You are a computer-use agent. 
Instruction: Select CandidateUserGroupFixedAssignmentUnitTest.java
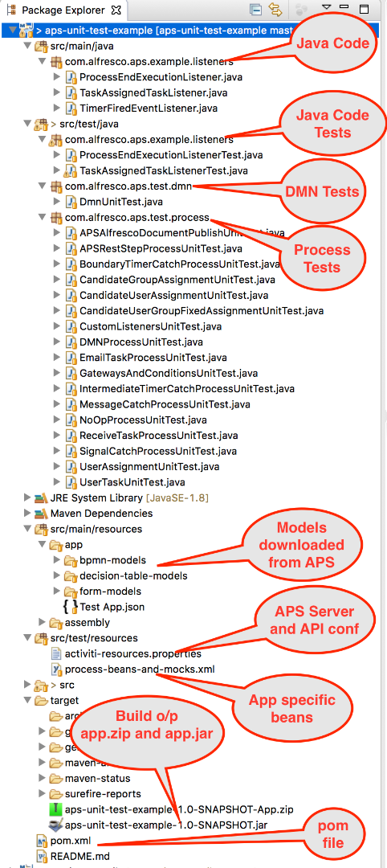(x=202, y=310)
